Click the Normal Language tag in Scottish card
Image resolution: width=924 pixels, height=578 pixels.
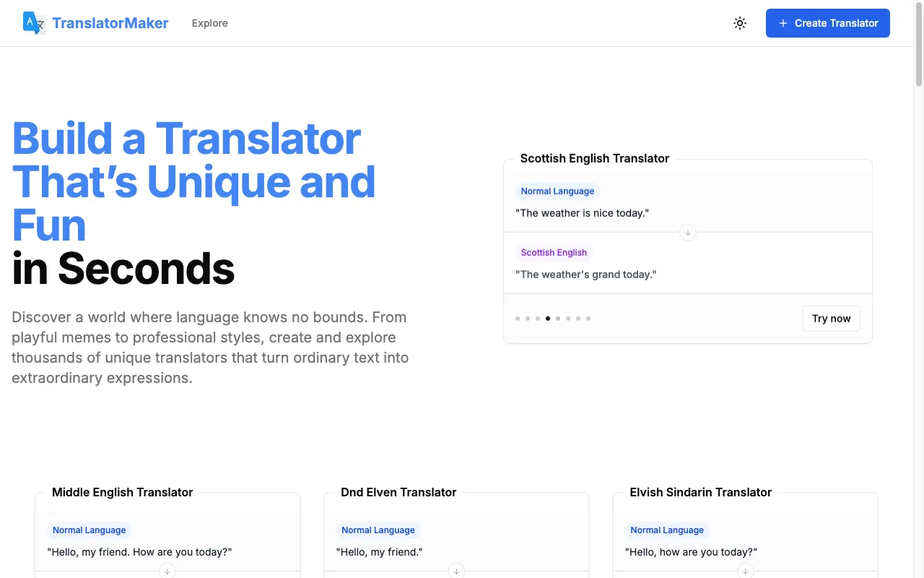coord(557,191)
